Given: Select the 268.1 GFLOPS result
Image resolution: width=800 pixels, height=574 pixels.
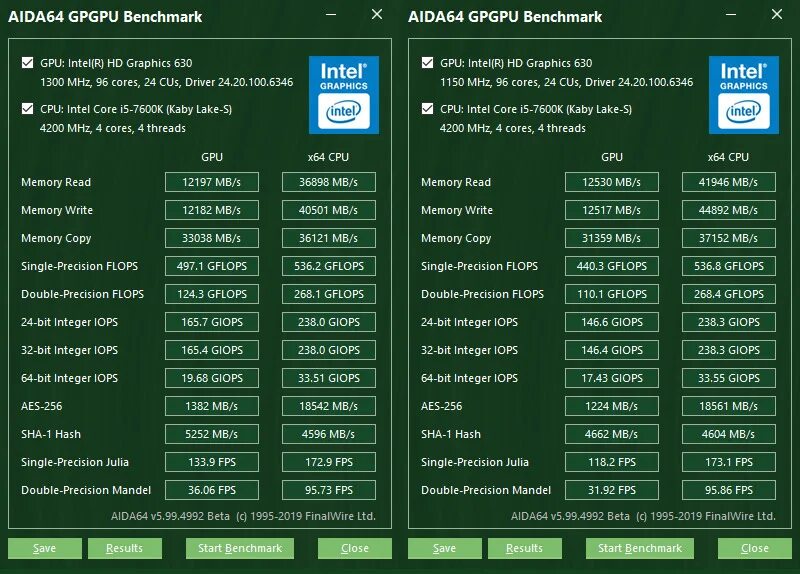Looking at the screenshot, I should coord(329,294).
